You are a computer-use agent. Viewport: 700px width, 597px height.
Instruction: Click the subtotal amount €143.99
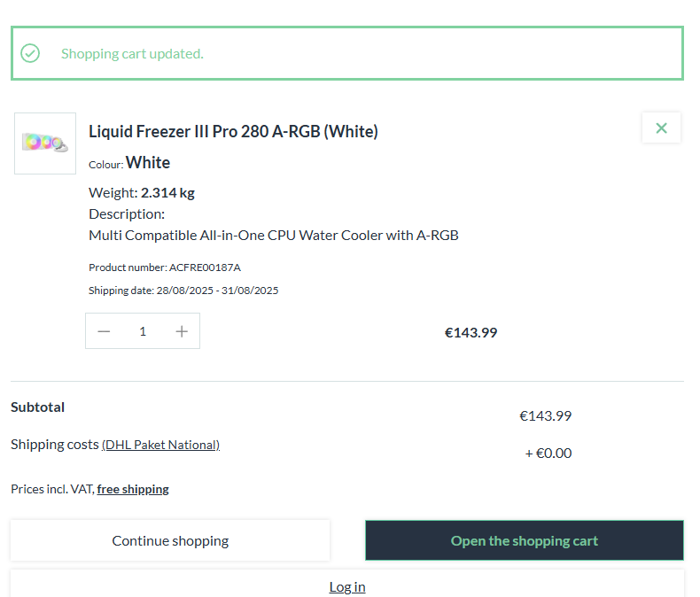(545, 416)
